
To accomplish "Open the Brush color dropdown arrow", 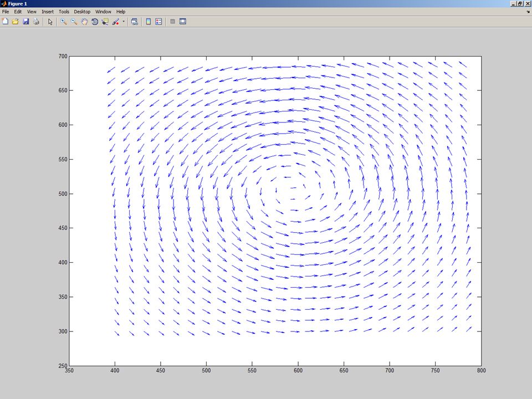I will click(124, 22).
